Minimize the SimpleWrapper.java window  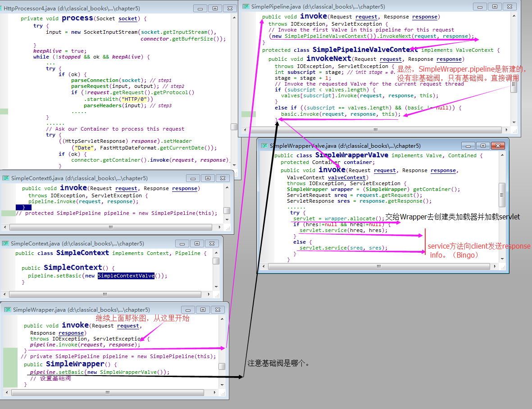(188, 309)
